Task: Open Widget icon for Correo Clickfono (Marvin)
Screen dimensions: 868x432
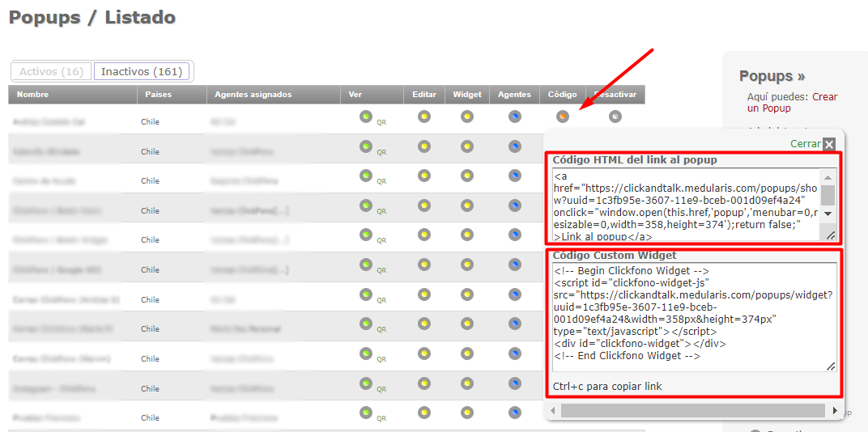Action: (x=467, y=354)
